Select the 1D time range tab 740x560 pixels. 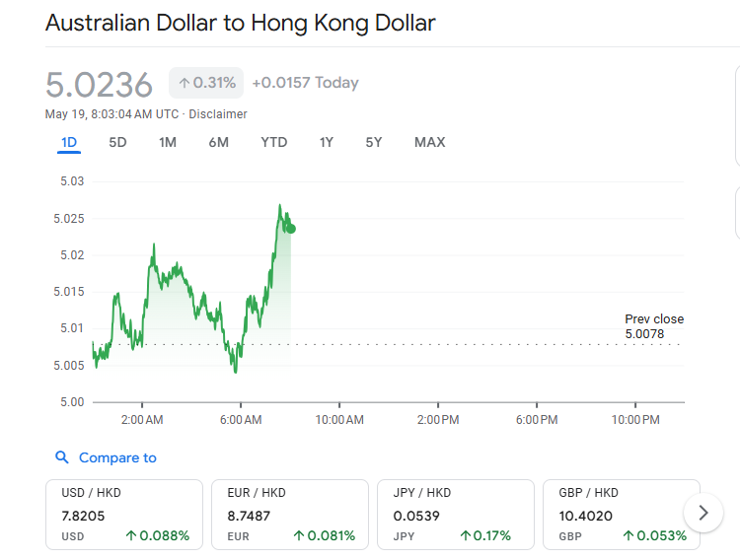(x=69, y=143)
